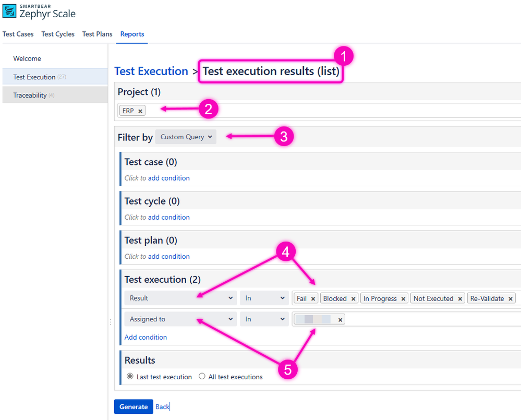Remove the ERP project tag
The height and width of the screenshot is (420, 521).
tap(140, 111)
